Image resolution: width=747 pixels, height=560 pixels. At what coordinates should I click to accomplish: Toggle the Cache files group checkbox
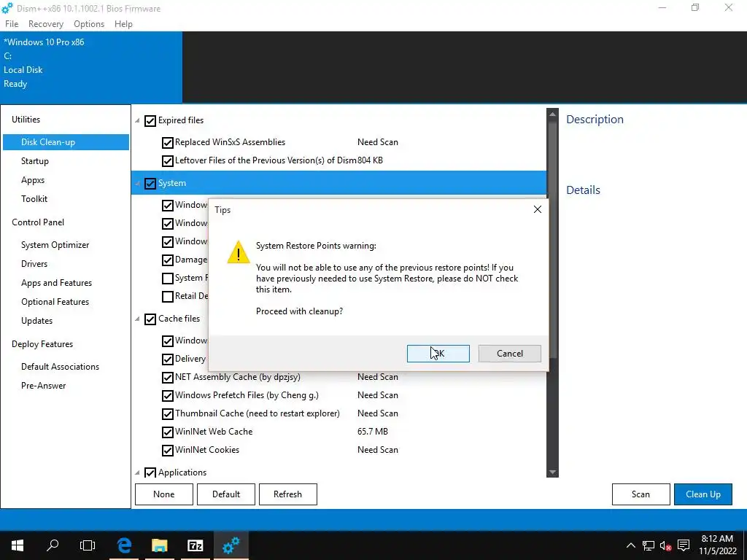pos(150,319)
